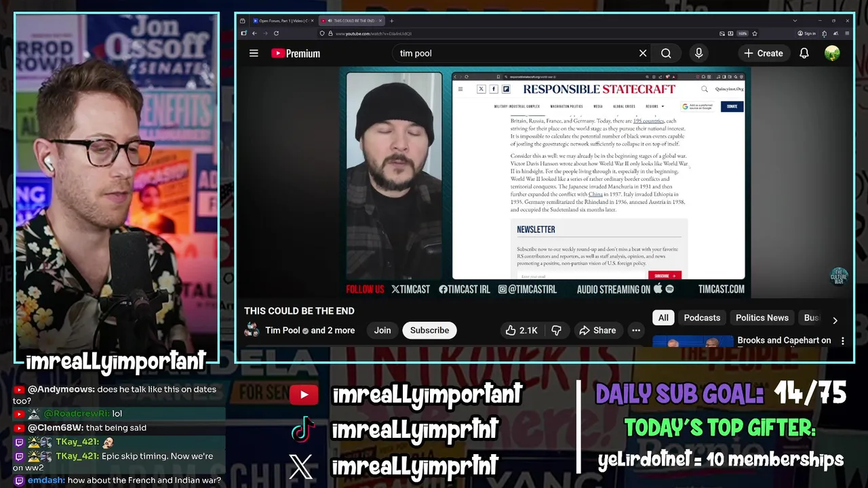Image resolution: width=868 pixels, height=488 pixels.
Task: Go back in the browser
Action: point(254,33)
